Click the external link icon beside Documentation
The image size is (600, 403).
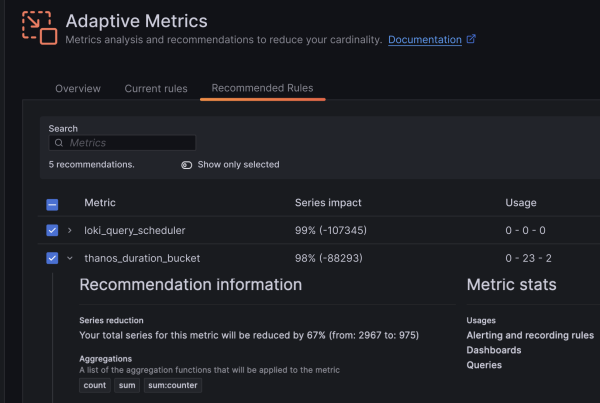[x=471, y=40]
